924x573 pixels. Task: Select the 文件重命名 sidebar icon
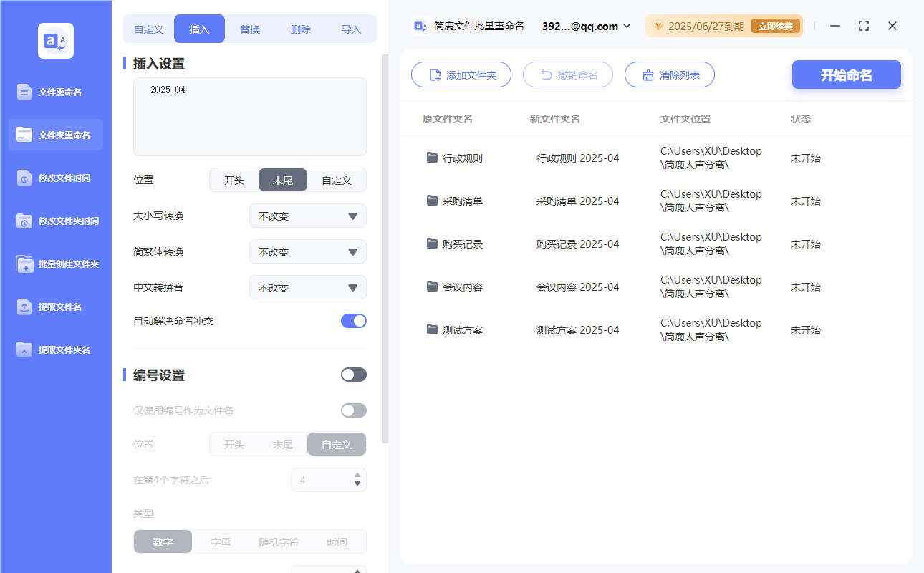(55, 92)
